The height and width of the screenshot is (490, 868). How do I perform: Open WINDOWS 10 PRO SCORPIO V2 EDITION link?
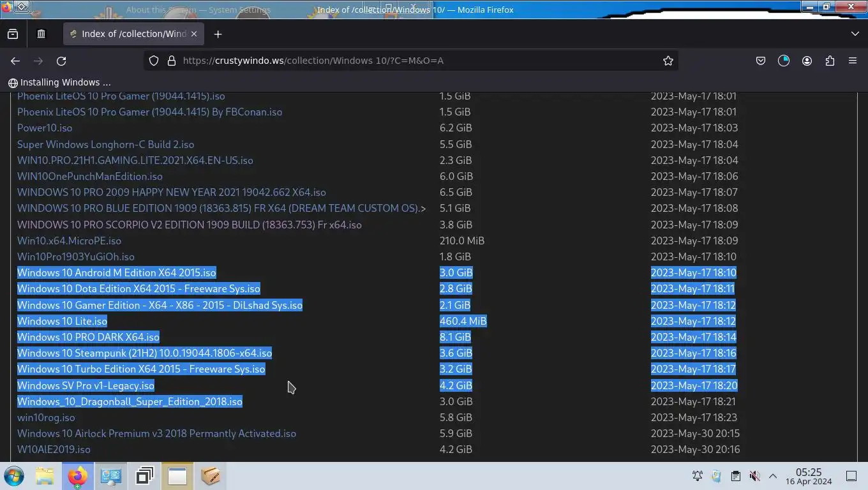[x=190, y=225]
